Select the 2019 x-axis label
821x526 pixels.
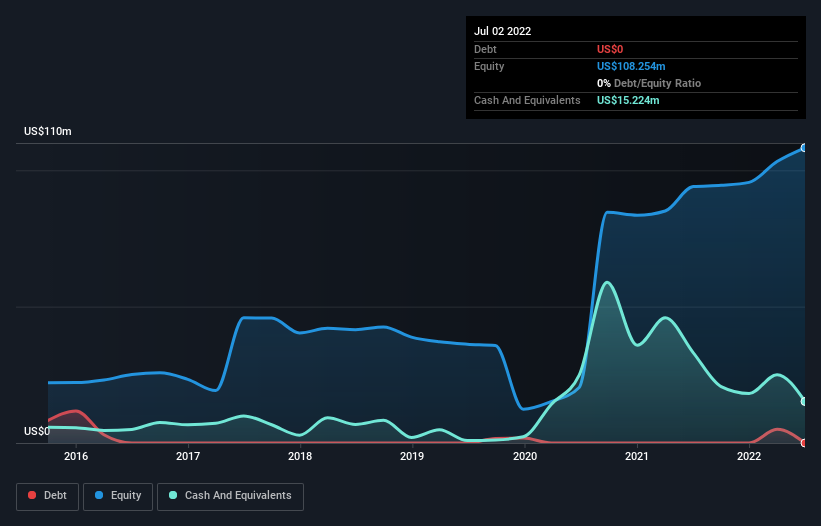coord(412,456)
